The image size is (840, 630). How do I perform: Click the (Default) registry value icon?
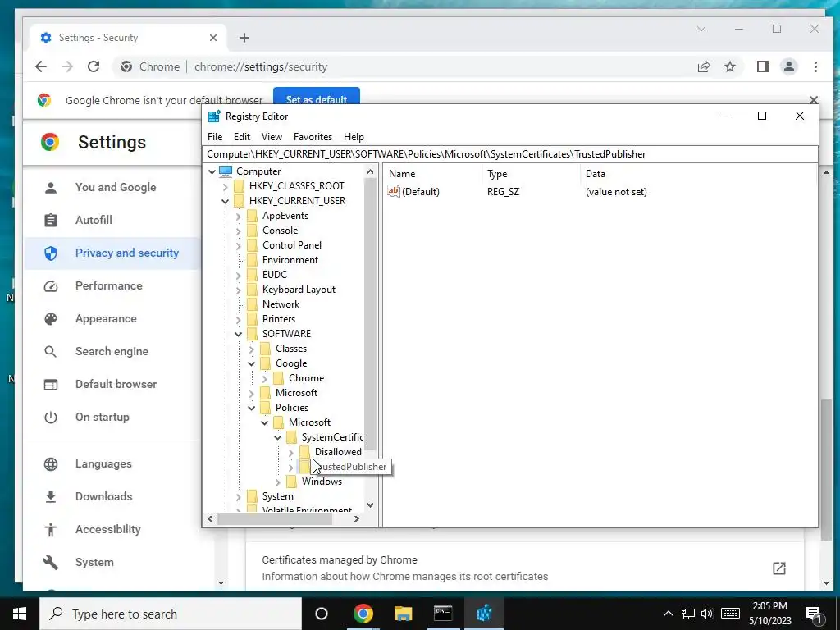[x=394, y=191]
